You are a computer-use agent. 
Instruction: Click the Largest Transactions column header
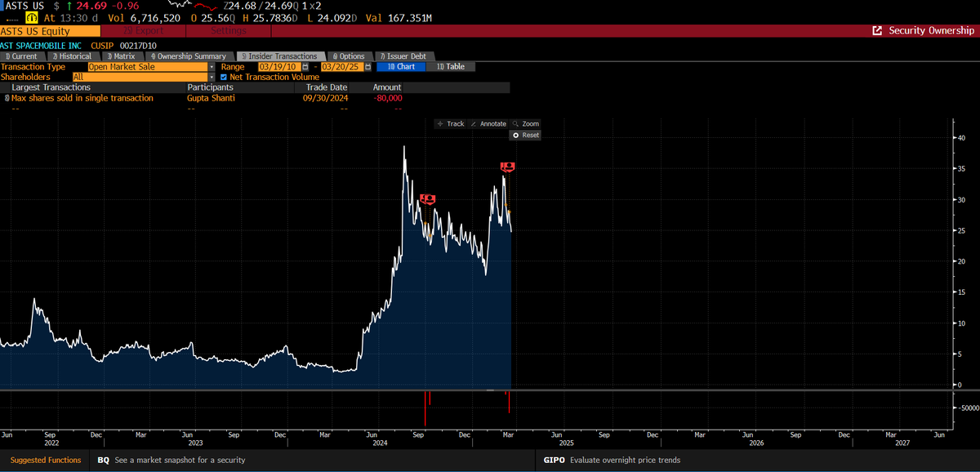coord(51,87)
